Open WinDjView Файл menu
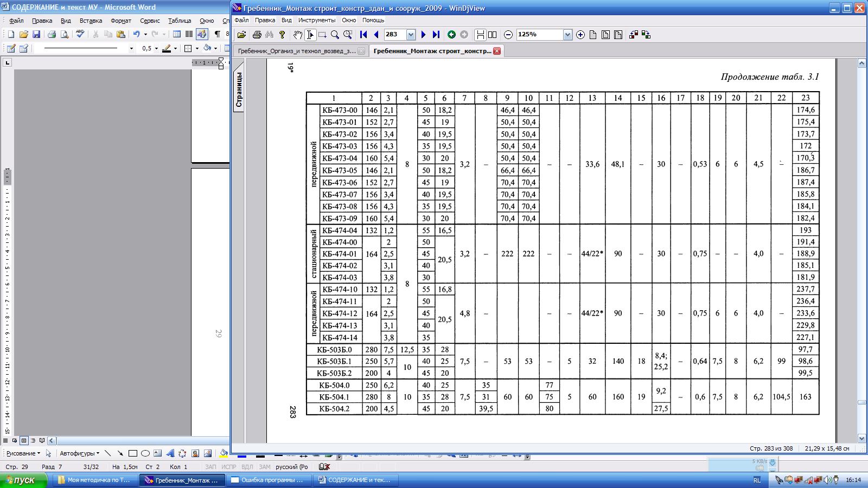 241,20
